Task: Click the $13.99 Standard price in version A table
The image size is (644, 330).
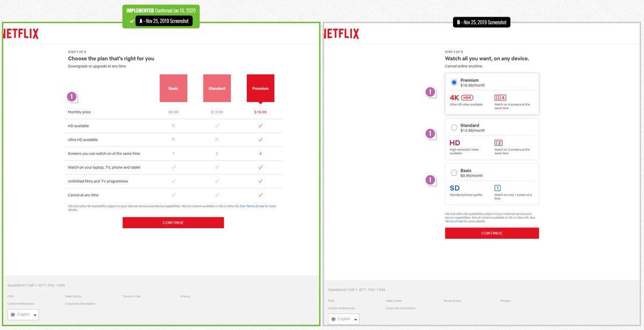Action: coord(217,112)
